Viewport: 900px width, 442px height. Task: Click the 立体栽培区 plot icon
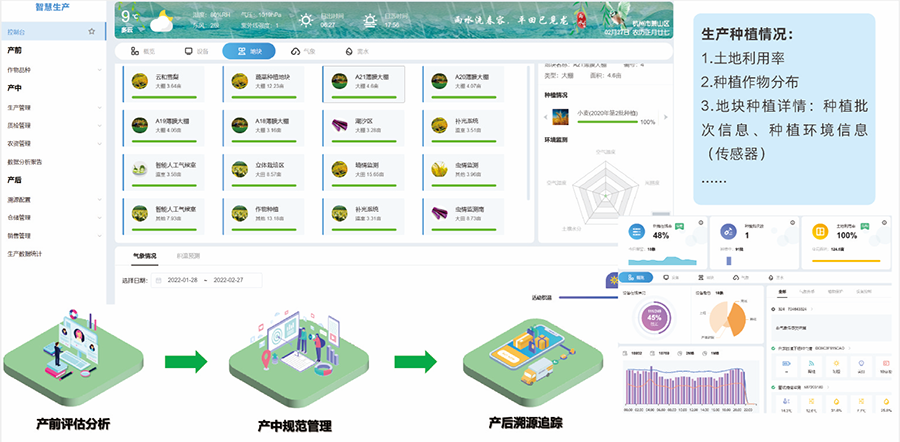pyautogui.click(x=239, y=169)
